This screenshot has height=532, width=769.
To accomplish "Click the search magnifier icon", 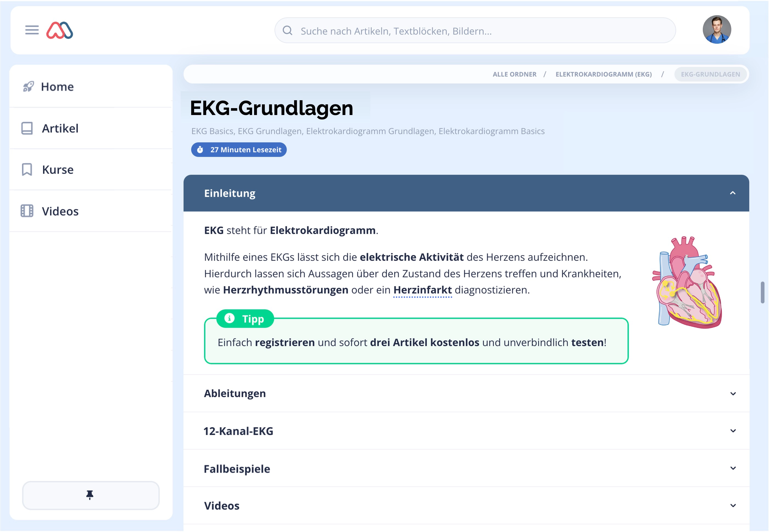I will (288, 31).
